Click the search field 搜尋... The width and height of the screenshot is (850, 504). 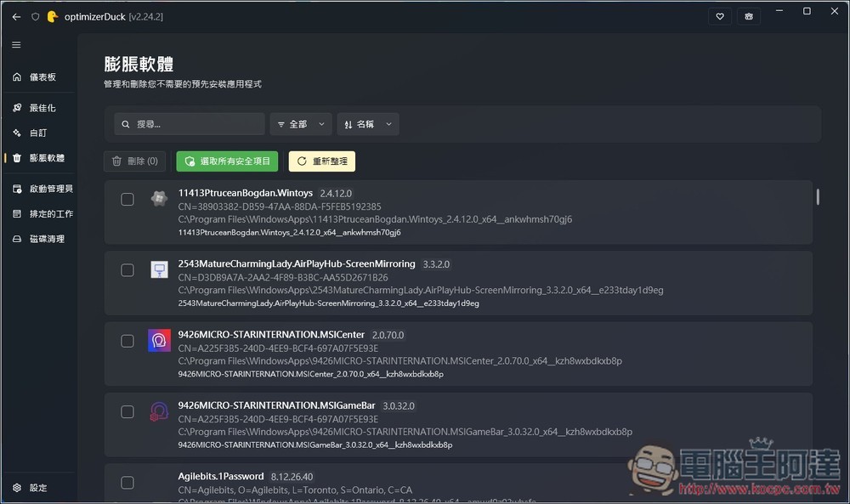click(190, 124)
